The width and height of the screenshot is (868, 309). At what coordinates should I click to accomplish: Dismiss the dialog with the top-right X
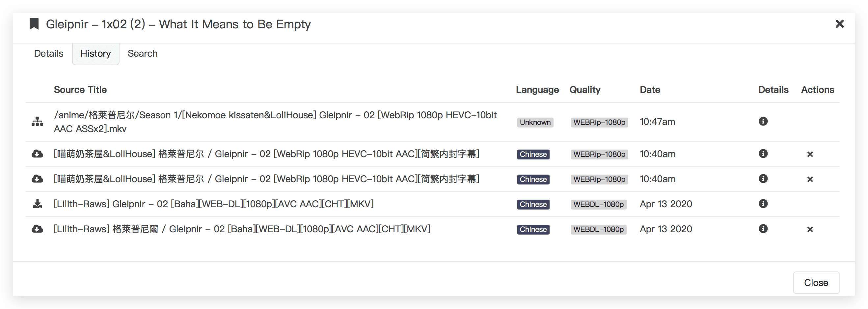pos(839,24)
